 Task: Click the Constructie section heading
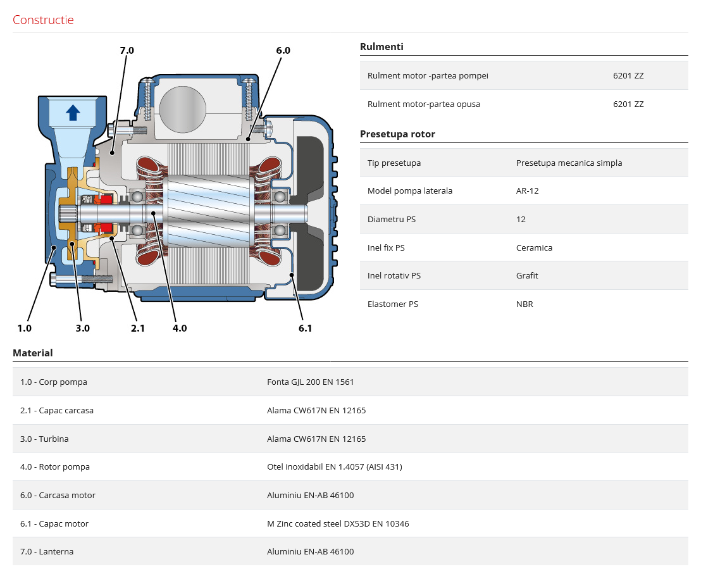(43, 20)
